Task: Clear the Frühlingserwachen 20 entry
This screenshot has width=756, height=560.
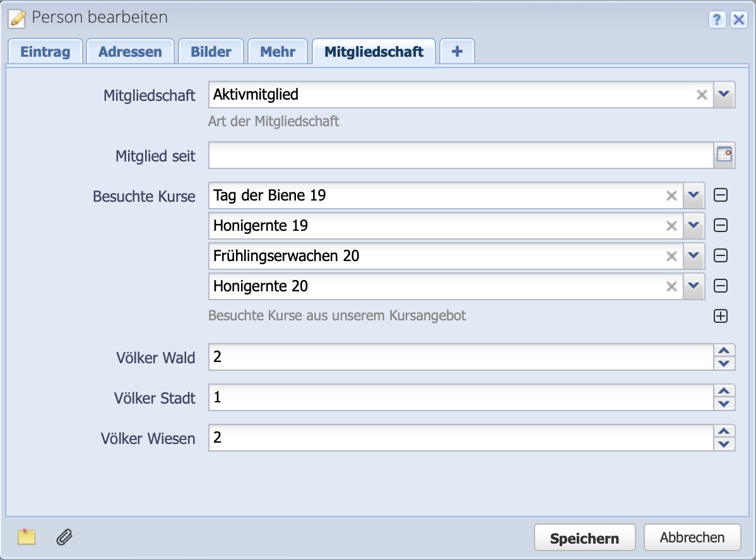Action: click(671, 255)
